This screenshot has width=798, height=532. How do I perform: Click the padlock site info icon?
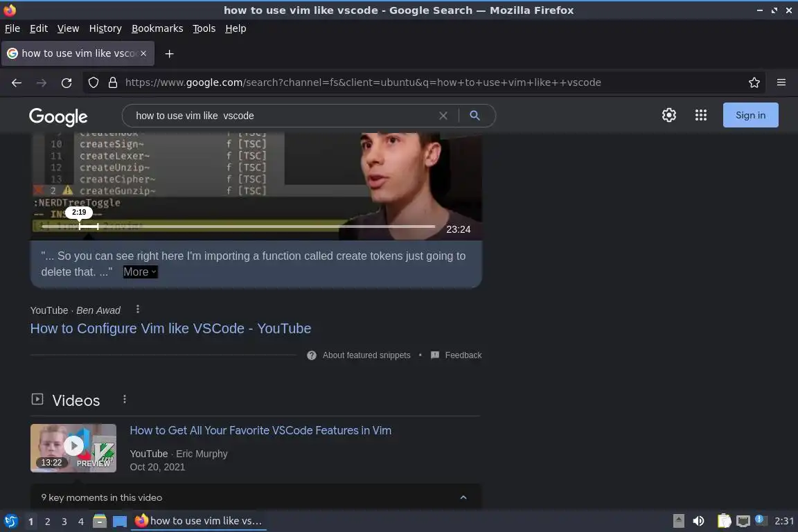click(x=113, y=82)
